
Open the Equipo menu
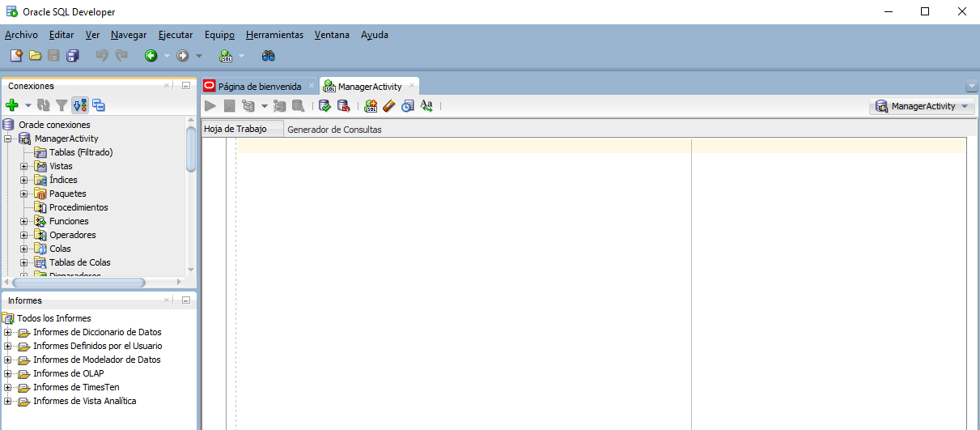(219, 35)
